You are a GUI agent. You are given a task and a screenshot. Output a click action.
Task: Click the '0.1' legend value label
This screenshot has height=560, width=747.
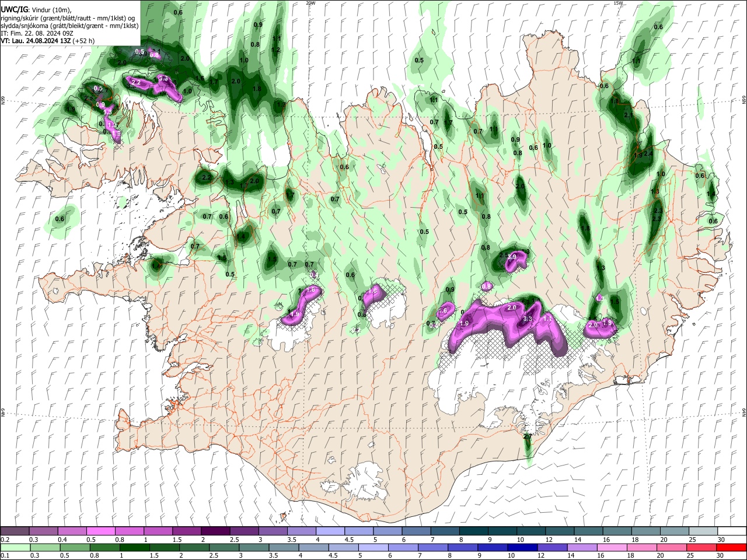tap(5, 556)
